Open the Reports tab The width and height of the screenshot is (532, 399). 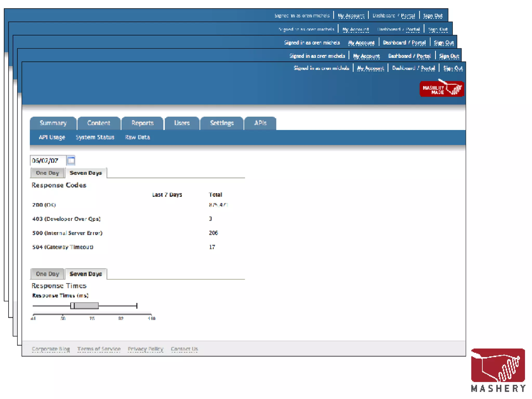pyautogui.click(x=142, y=123)
